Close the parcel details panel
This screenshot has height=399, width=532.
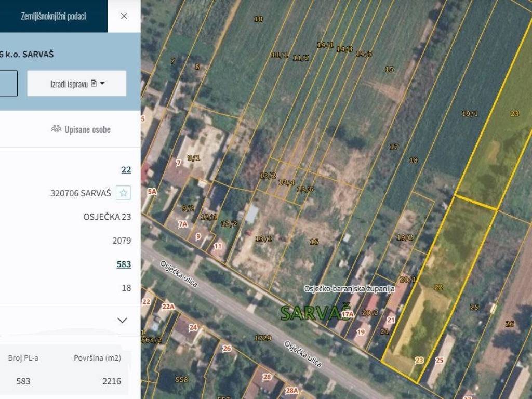[124, 16]
